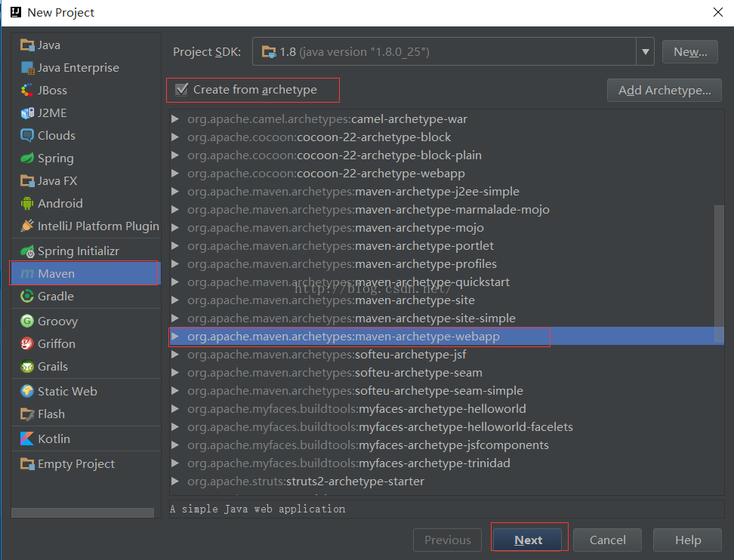The width and height of the screenshot is (734, 560).
Task: Click the sidebar horizontal scrollbar
Action: point(82,512)
